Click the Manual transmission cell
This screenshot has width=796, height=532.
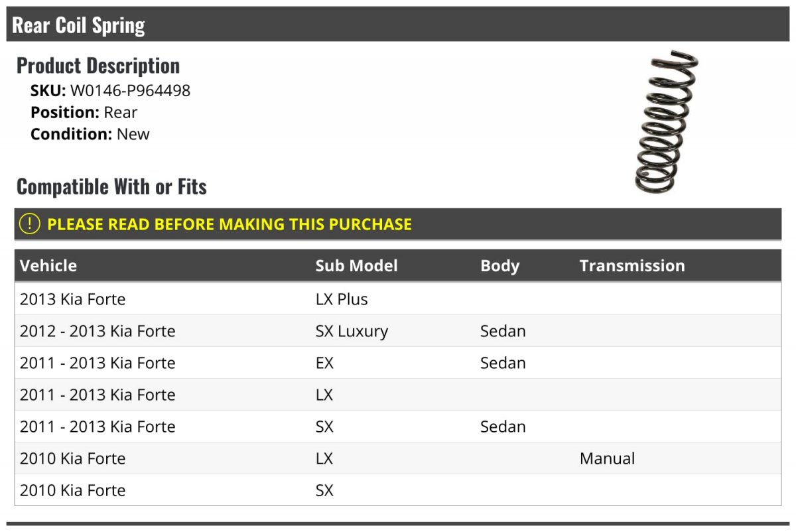(607, 458)
